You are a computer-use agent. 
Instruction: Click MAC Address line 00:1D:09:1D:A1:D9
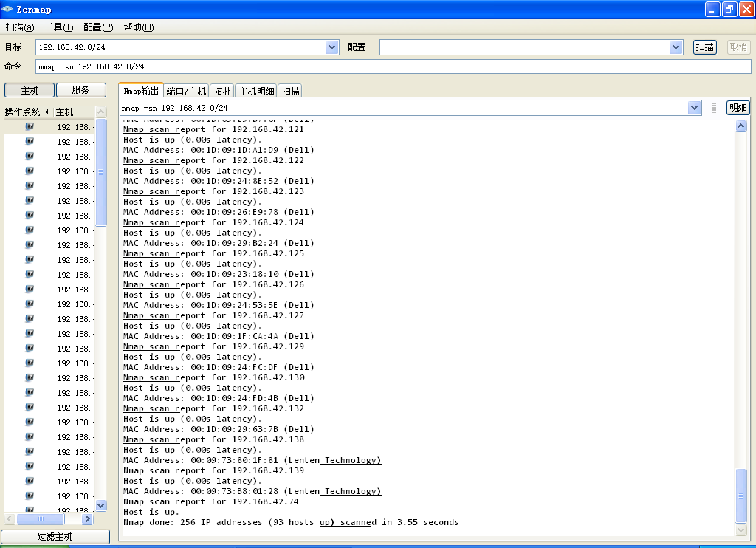pyautogui.click(x=219, y=150)
